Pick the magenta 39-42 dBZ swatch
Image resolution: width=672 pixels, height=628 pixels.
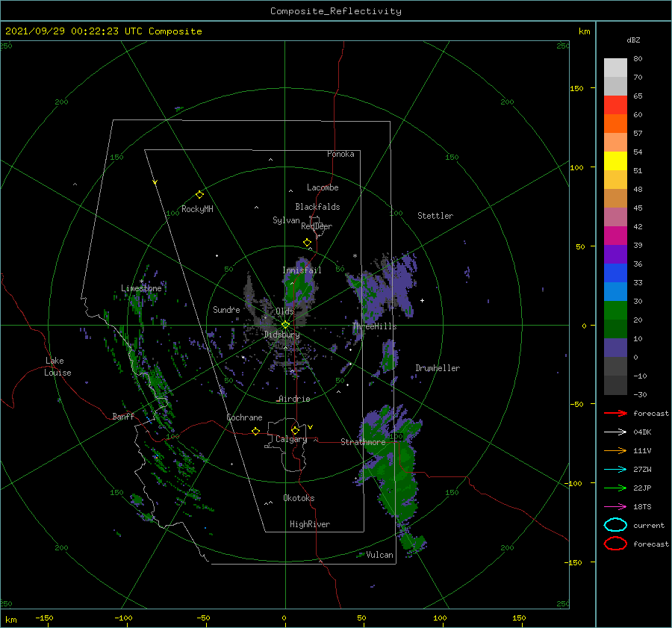[615, 236]
